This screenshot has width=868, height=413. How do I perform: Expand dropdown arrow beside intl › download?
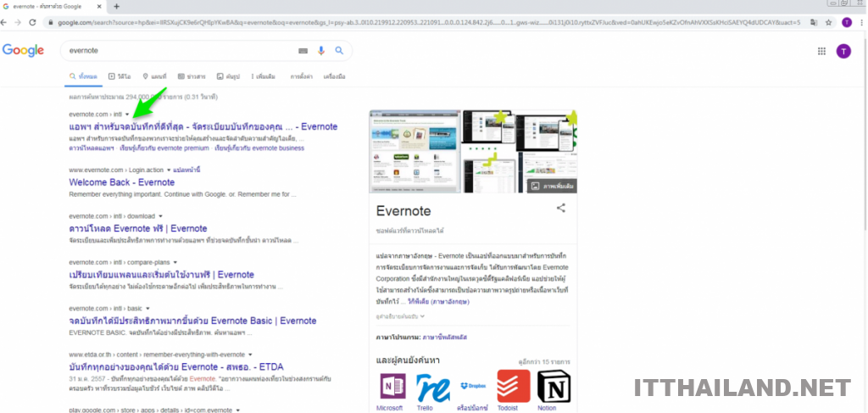160,216
